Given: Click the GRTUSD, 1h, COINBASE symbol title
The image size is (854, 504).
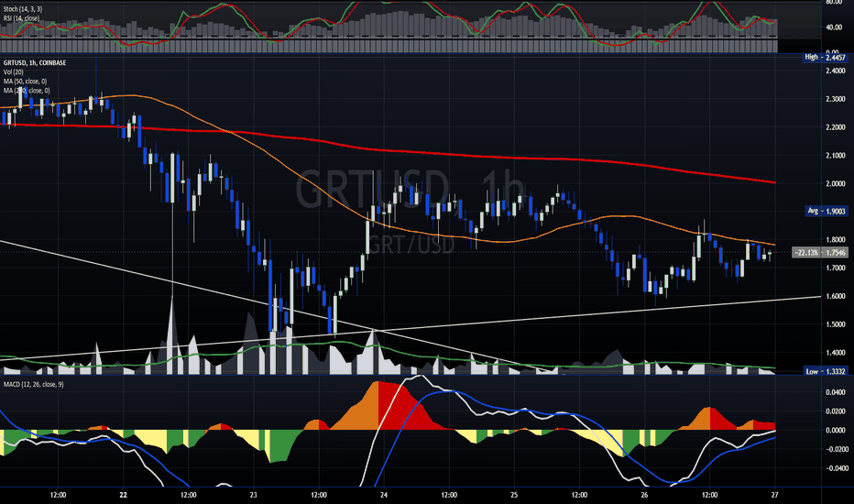Looking at the screenshot, I should 34,63.
